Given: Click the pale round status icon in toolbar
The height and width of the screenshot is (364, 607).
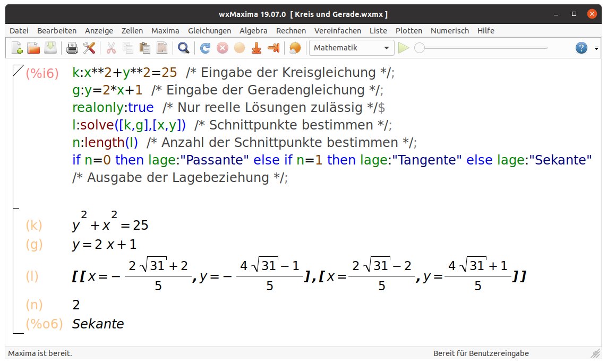Looking at the screenshot, I should click(x=239, y=48).
